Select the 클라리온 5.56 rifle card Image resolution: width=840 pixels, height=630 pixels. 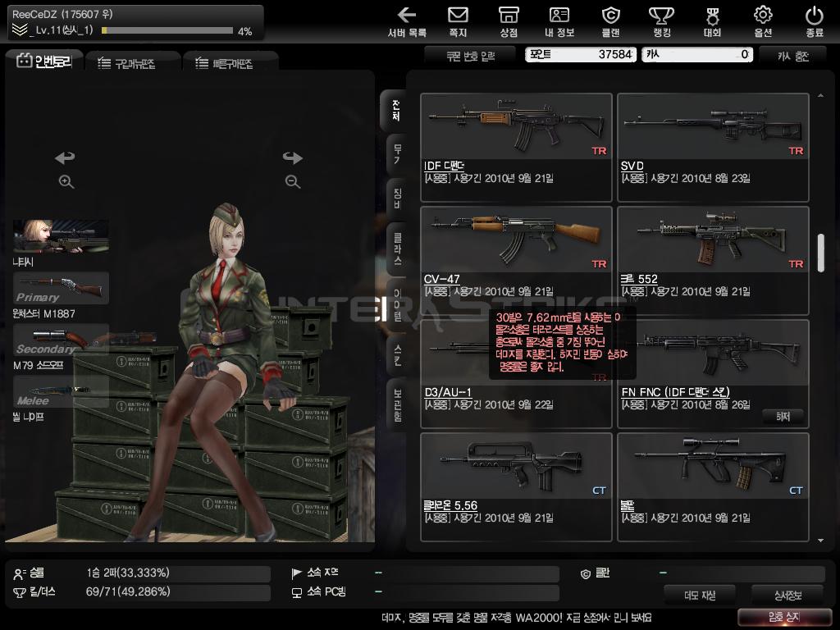(516, 487)
